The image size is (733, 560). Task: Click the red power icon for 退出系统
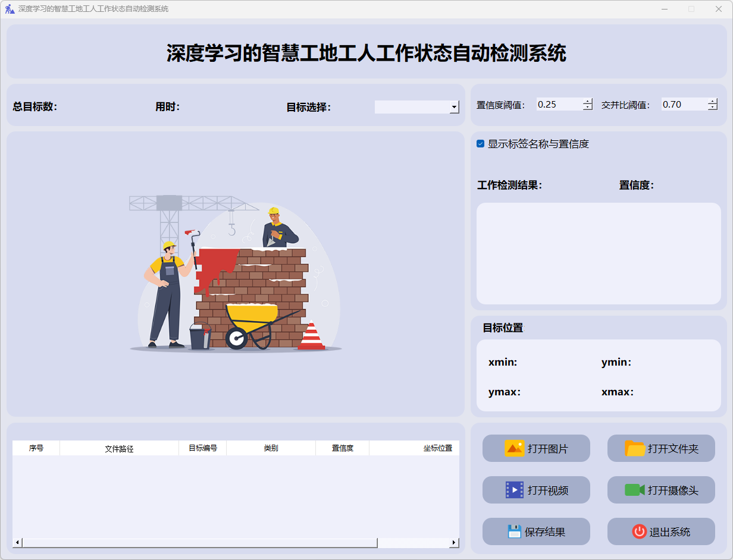[639, 531]
